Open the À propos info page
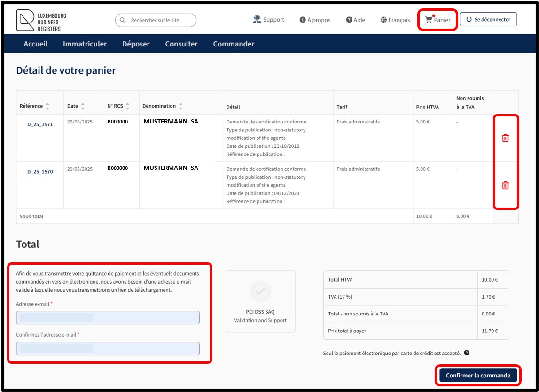The width and height of the screenshot is (539, 392). click(x=315, y=20)
